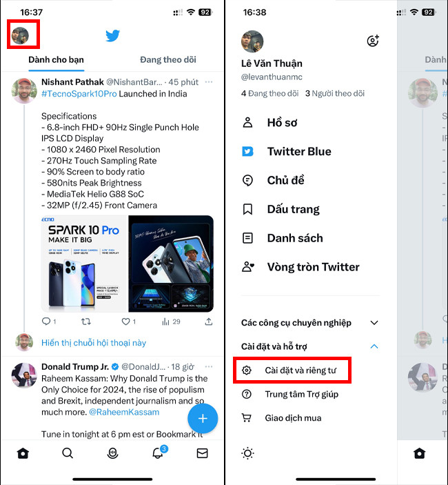Share Nishant Pathak's tweet via share icon
Screen dimensions: 448x485
[x=209, y=321]
